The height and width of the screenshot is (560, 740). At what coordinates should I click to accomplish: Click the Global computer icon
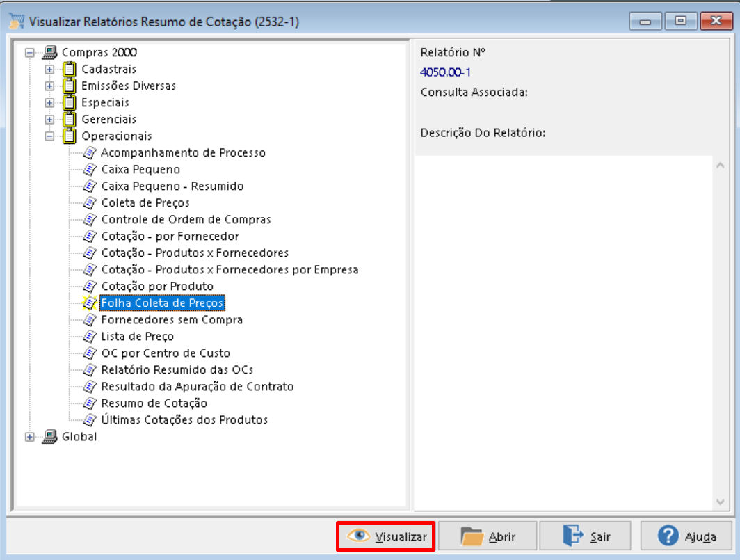click(49, 436)
